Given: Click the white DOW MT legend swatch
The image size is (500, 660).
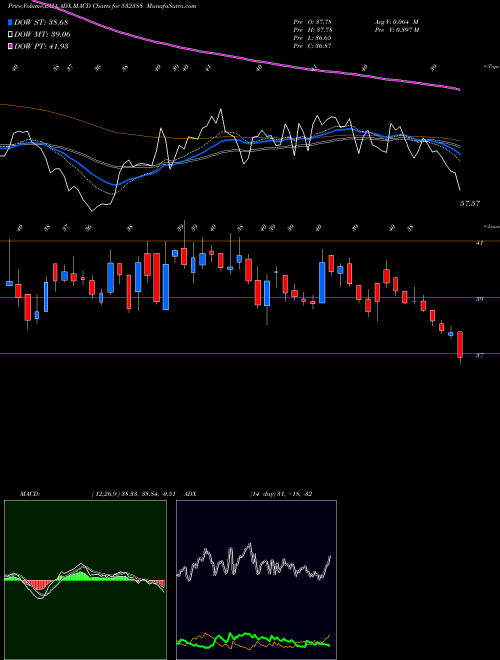Looking at the screenshot, I should click(x=11, y=35).
